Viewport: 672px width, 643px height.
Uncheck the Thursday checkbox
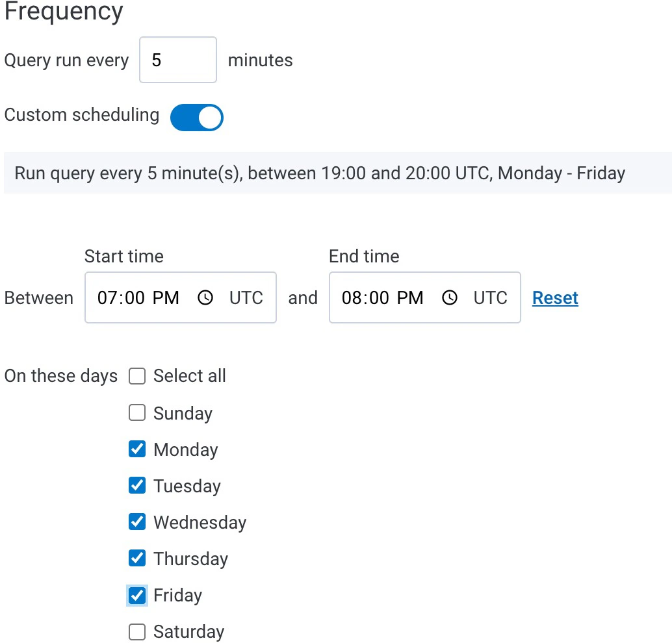(136, 558)
